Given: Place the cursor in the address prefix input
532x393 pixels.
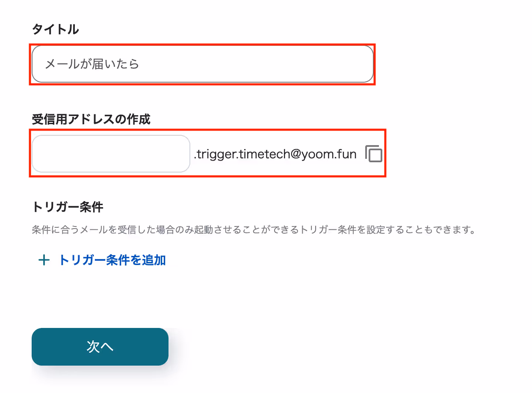Looking at the screenshot, I should 111,154.
